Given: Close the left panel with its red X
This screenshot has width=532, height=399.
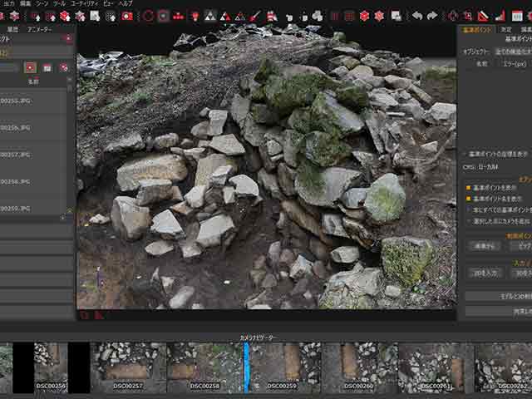Looking at the screenshot, I should [x=68, y=38].
